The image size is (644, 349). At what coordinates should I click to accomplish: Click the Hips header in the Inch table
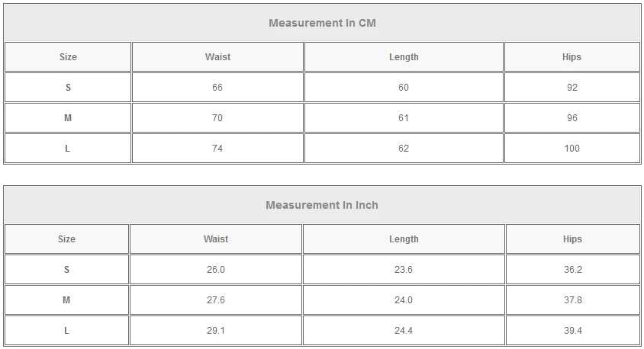point(572,239)
